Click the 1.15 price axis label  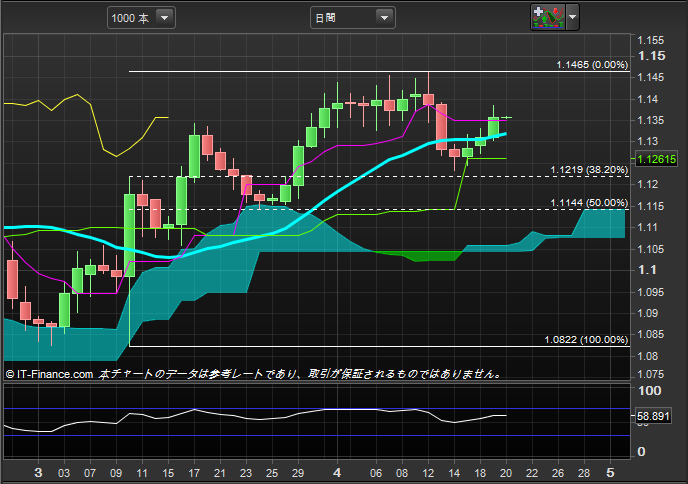tap(652, 56)
